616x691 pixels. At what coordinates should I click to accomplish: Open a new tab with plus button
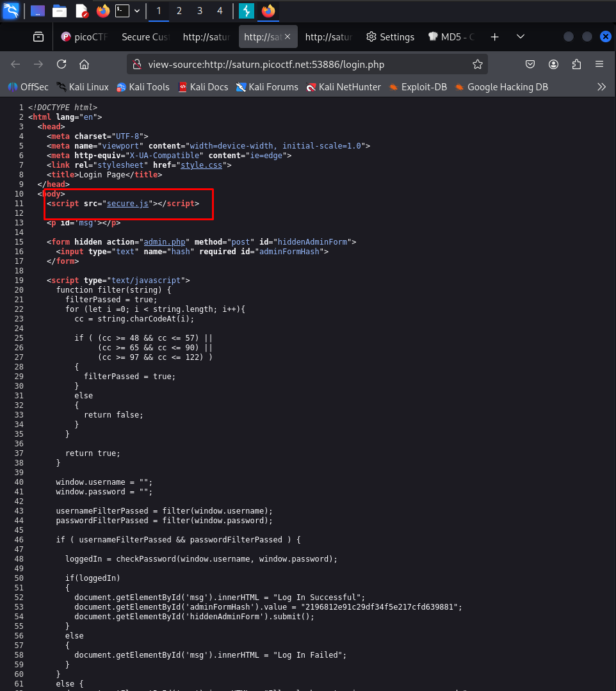494,37
